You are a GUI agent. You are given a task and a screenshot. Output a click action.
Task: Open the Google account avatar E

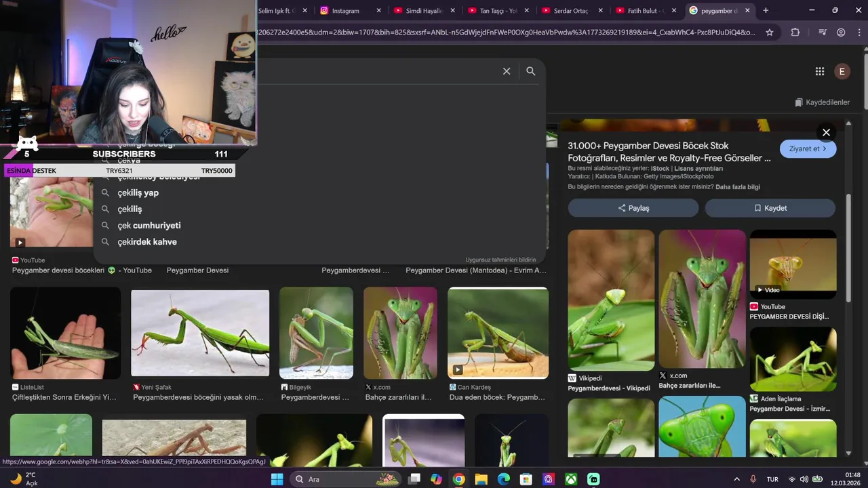pos(842,71)
